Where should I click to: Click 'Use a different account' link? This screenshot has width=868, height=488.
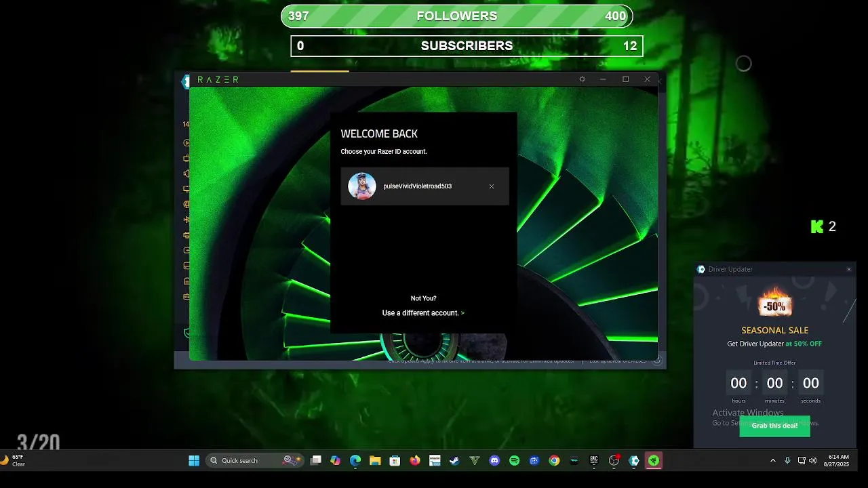tap(423, 313)
